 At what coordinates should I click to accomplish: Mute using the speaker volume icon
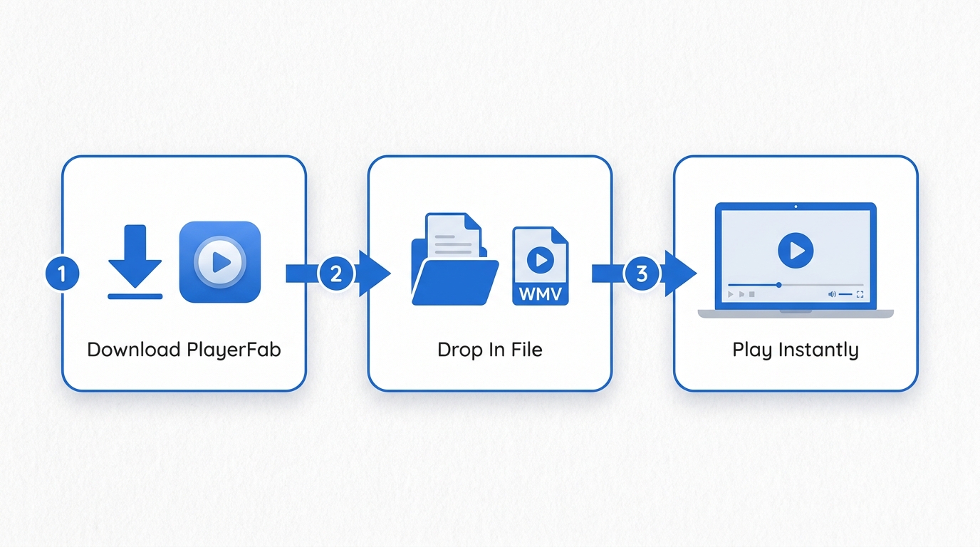click(x=832, y=294)
